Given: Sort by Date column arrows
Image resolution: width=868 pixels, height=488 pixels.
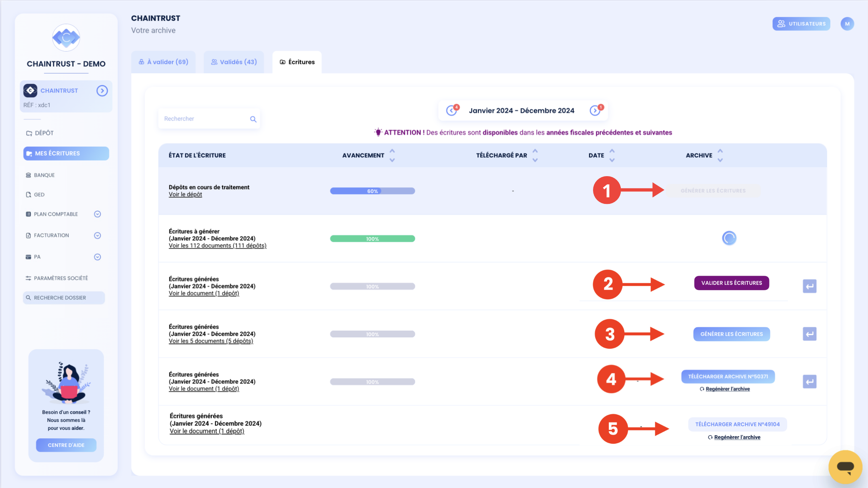Looking at the screenshot, I should (612, 155).
